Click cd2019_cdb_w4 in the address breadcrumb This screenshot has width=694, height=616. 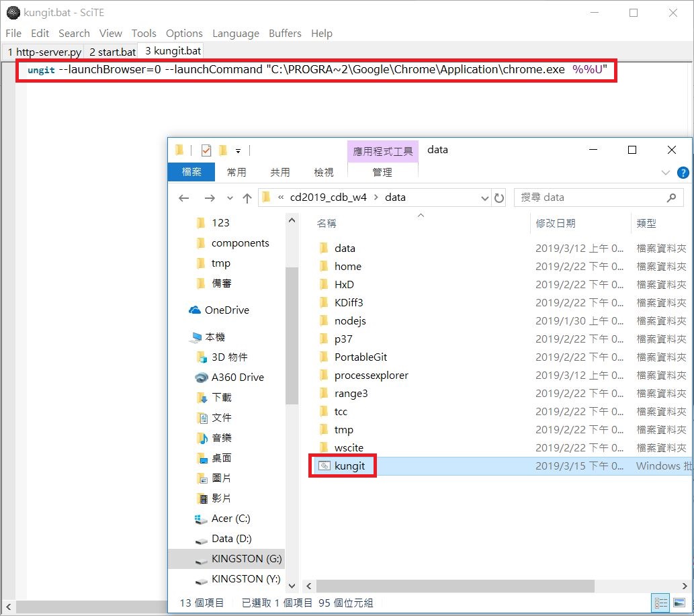click(328, 197)
